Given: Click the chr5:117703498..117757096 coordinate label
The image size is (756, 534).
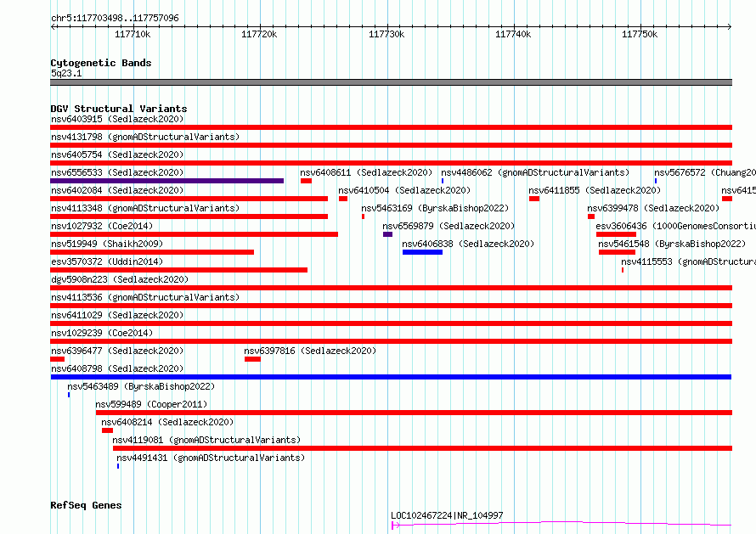Looking at the screenshot, I should coord(115,19).
